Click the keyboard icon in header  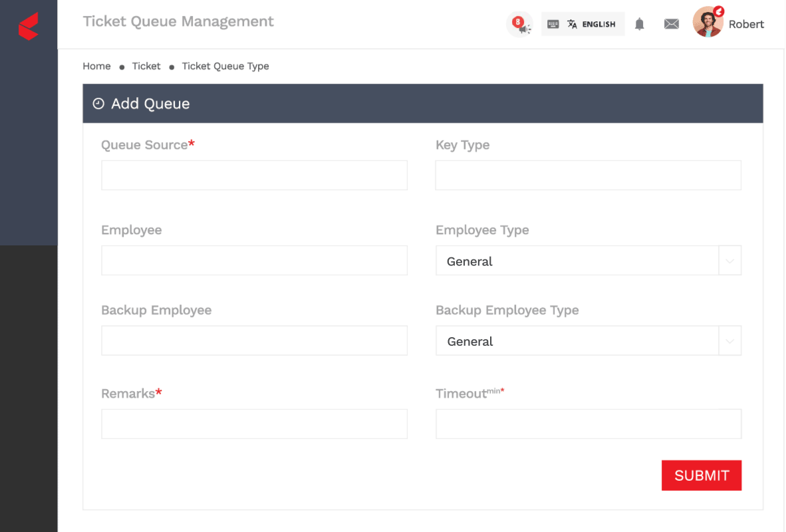[553, 24]
